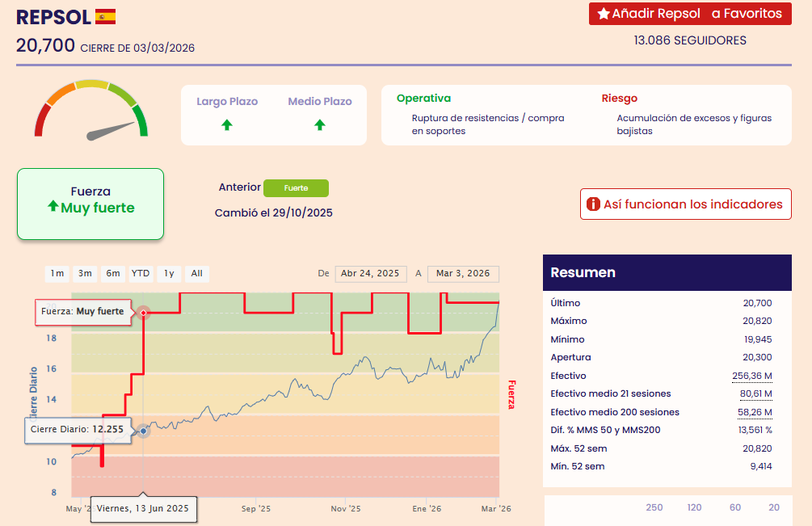Click the Último value 20,700
This screenshot has height=526, width=812.
point(757,303)
